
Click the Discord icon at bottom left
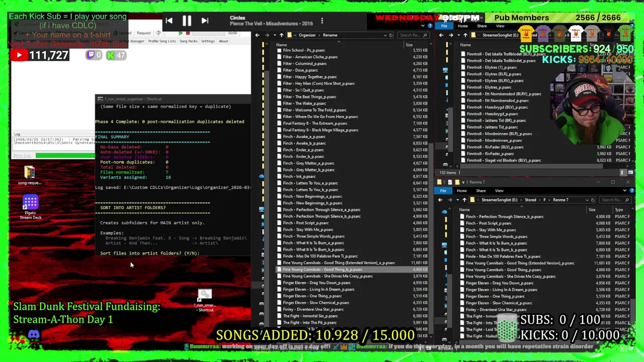click(x=34, y=334)
